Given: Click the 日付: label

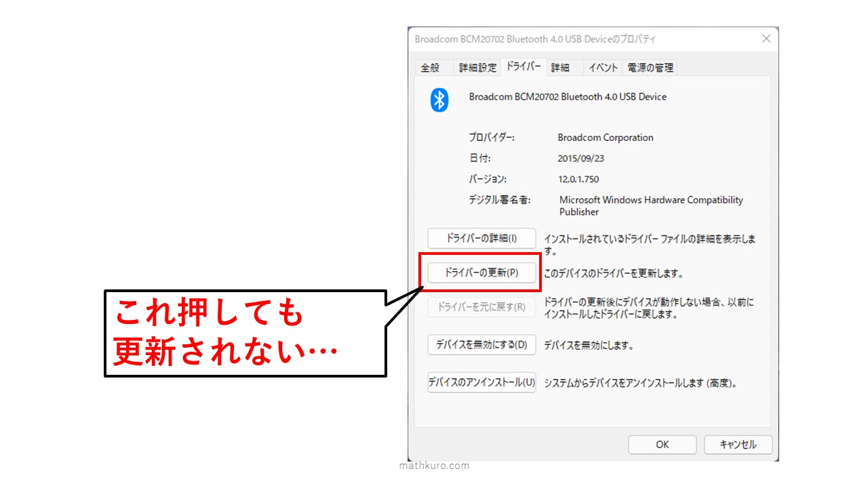Looking at the screenshot, I should [x=479, y=159].
